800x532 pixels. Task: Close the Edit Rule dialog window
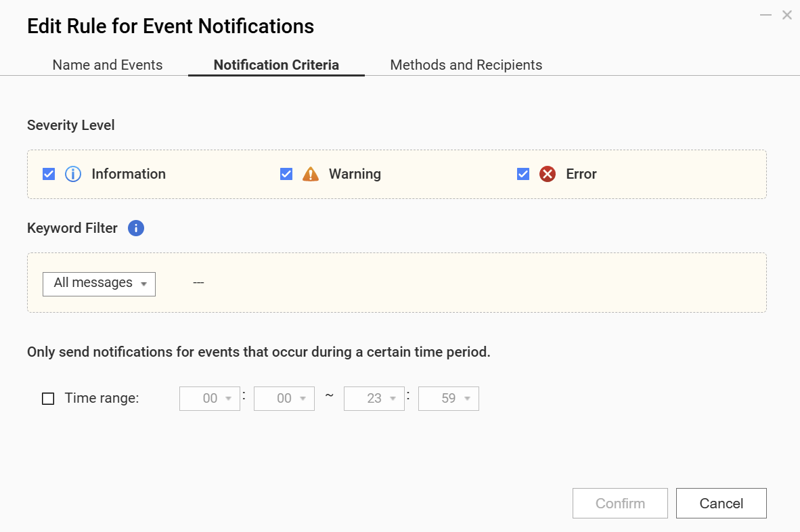tap(786, 15)
